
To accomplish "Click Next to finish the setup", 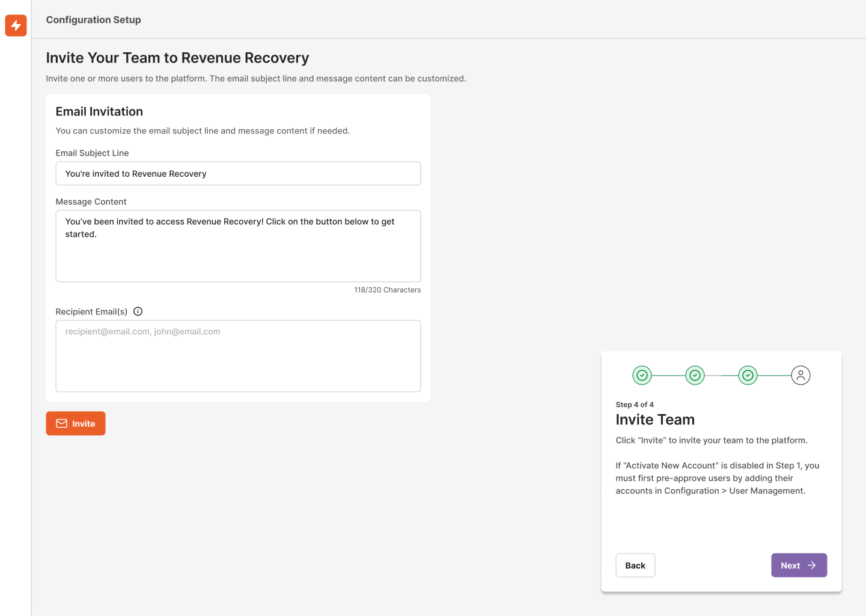I will pos(799,565).
